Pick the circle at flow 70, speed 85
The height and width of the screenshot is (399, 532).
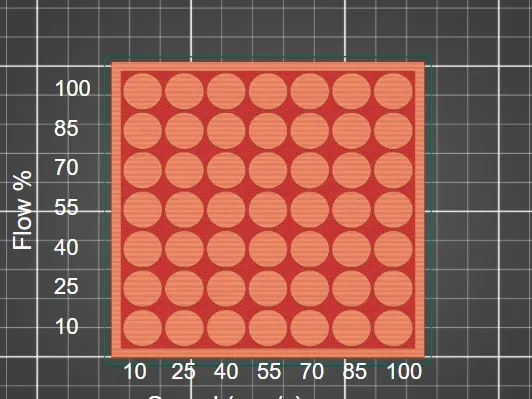(x=352, y=170)
